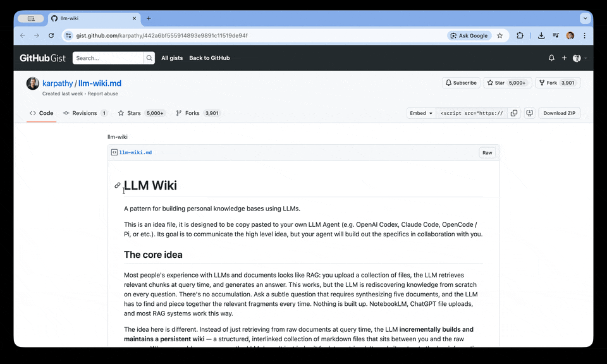Viewport: 607px width, 364px height.
Task: Open All gists
Action: click(x=172, y=58)
